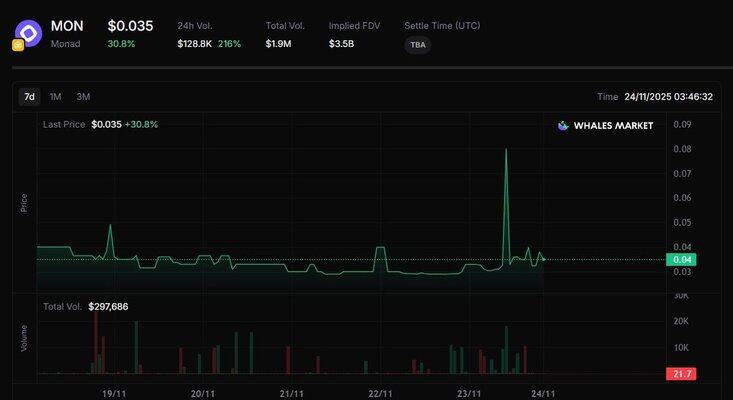Click the TBA settle time badge
733x400 pixels.
(418, 45)
